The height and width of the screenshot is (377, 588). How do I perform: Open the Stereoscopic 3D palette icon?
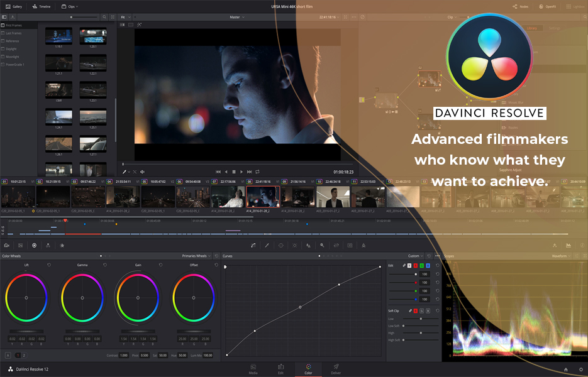pyautogui.click(x=350, y=246)
